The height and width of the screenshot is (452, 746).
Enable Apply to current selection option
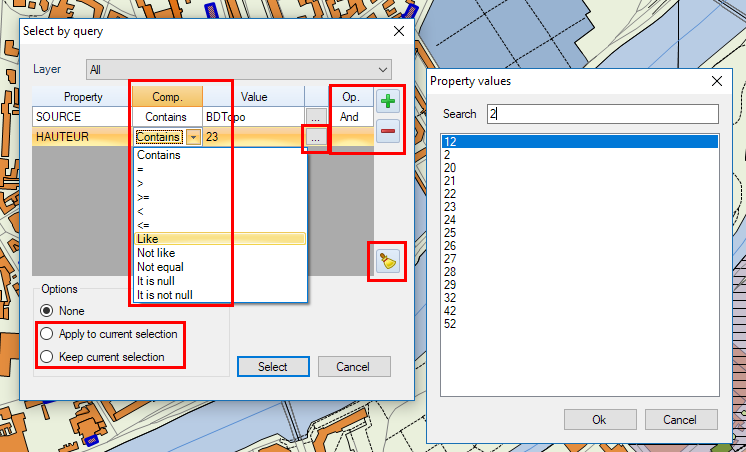46,334
